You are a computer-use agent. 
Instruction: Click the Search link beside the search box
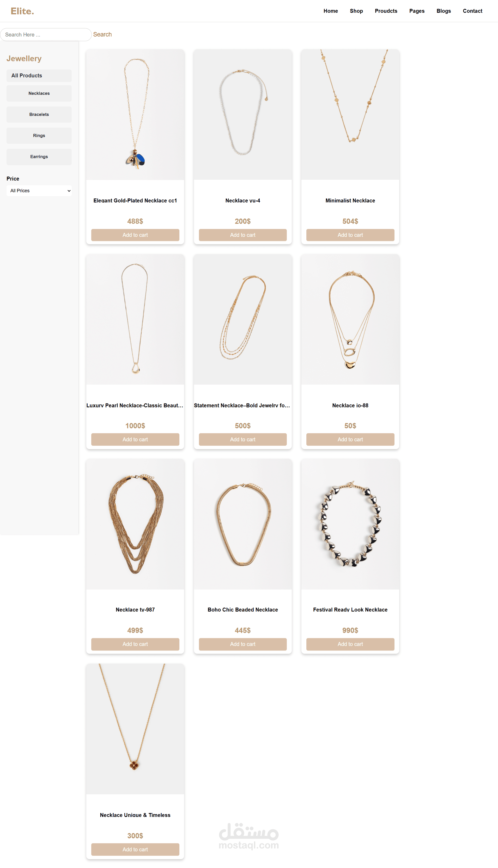[x=102, y=34]
